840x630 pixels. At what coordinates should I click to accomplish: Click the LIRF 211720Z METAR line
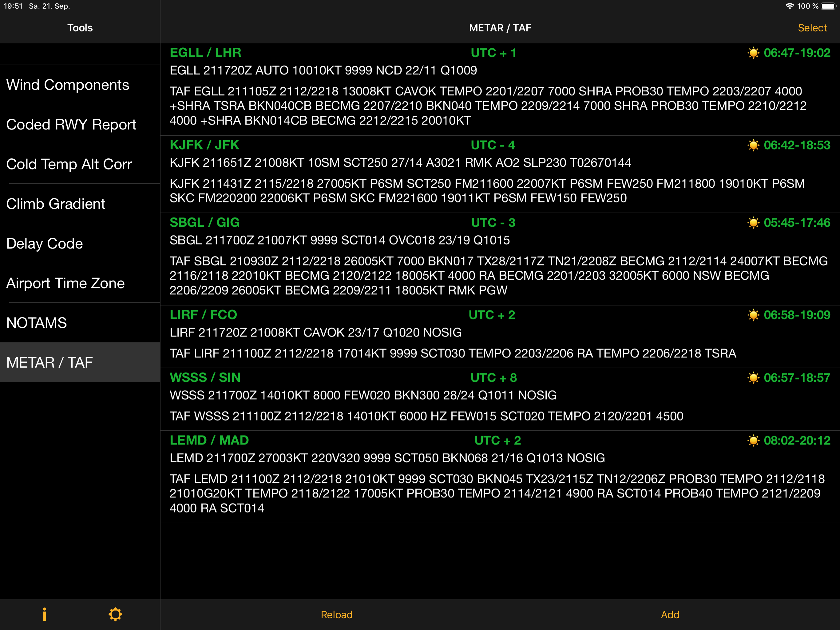pos(315,333)
